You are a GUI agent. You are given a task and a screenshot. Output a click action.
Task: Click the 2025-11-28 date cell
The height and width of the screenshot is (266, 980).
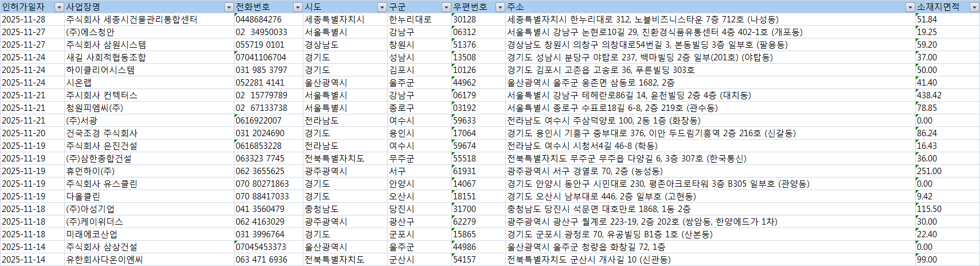[32, 20]
